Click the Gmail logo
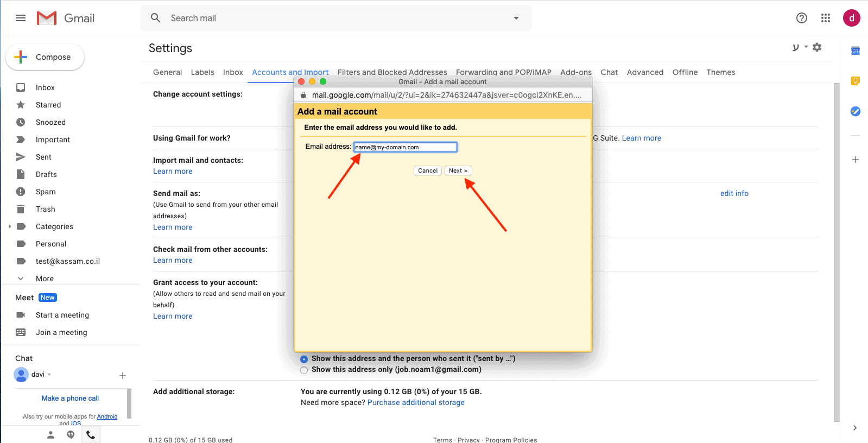 [66, 18]
